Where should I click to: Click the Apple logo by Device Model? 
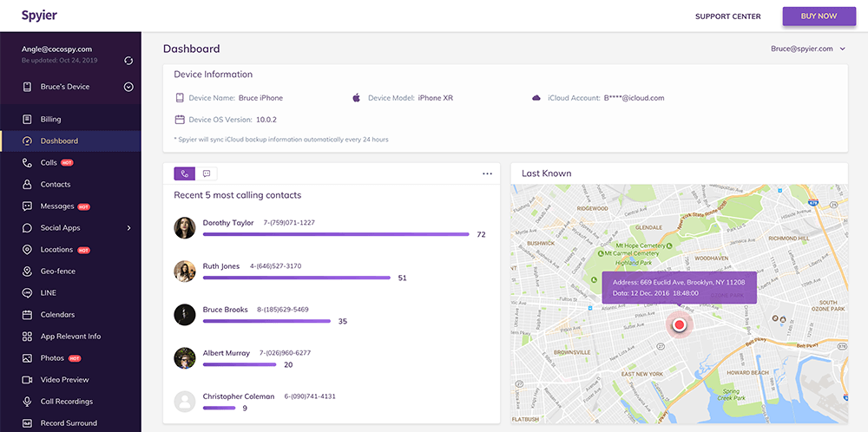(357, 98)
